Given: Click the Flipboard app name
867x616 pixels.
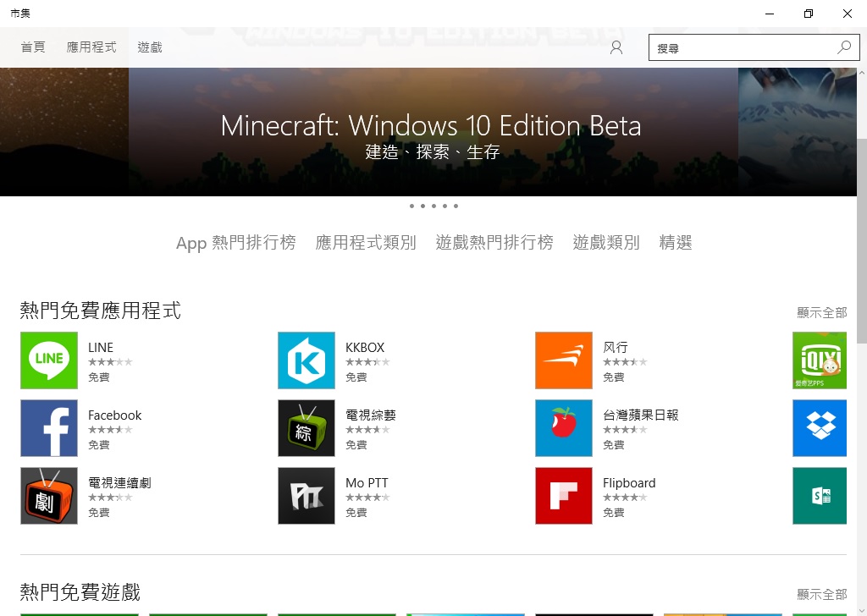Looking at the screenshot, I should click(629, 483).
